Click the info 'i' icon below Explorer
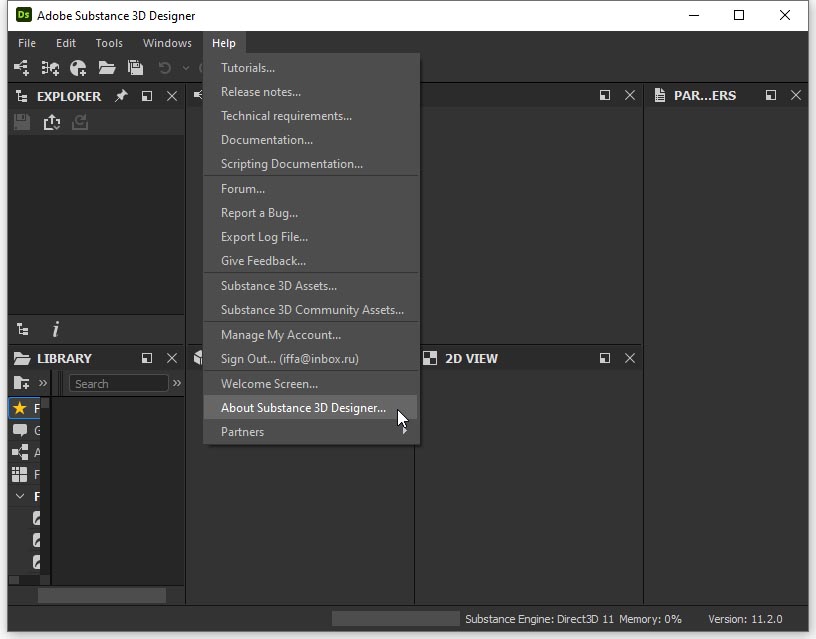This screenshot has height=639, width=816. (x=56, y=329)
